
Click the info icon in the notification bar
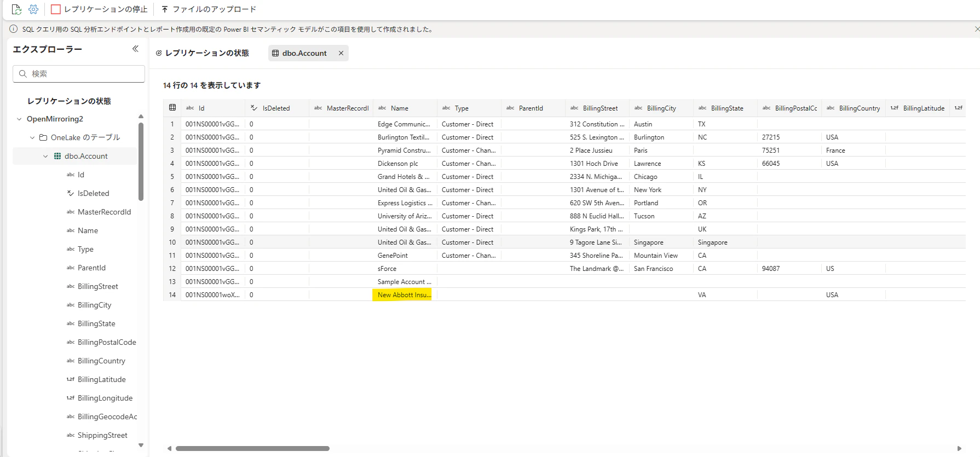[14, 29]
